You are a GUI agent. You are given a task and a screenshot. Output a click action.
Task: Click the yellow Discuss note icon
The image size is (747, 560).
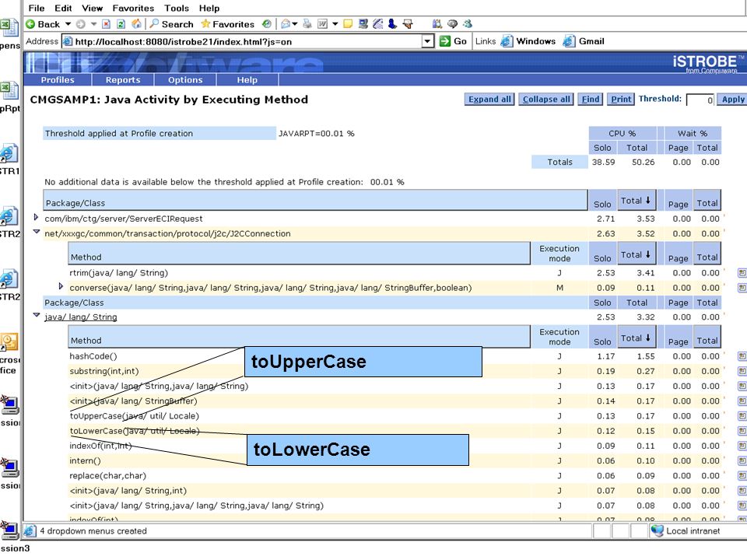pyautogui.click(x=348, y=24)
